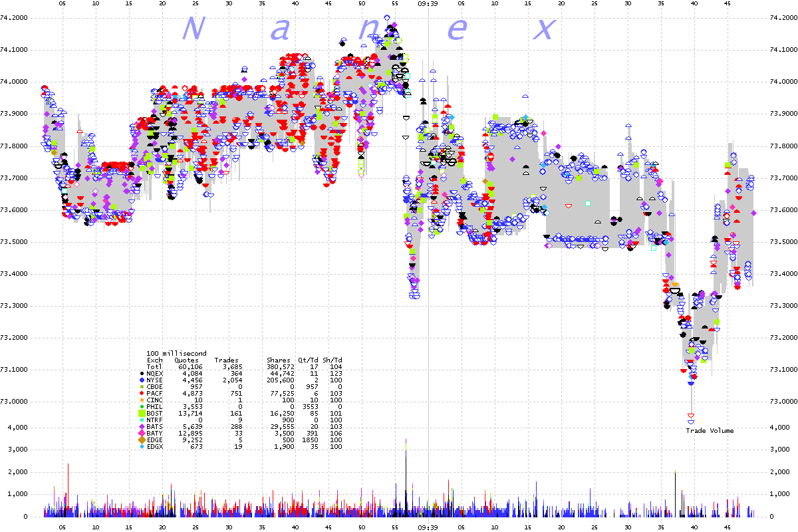
Task: Click the Qt/Td column header
Action: pos(307,360)
